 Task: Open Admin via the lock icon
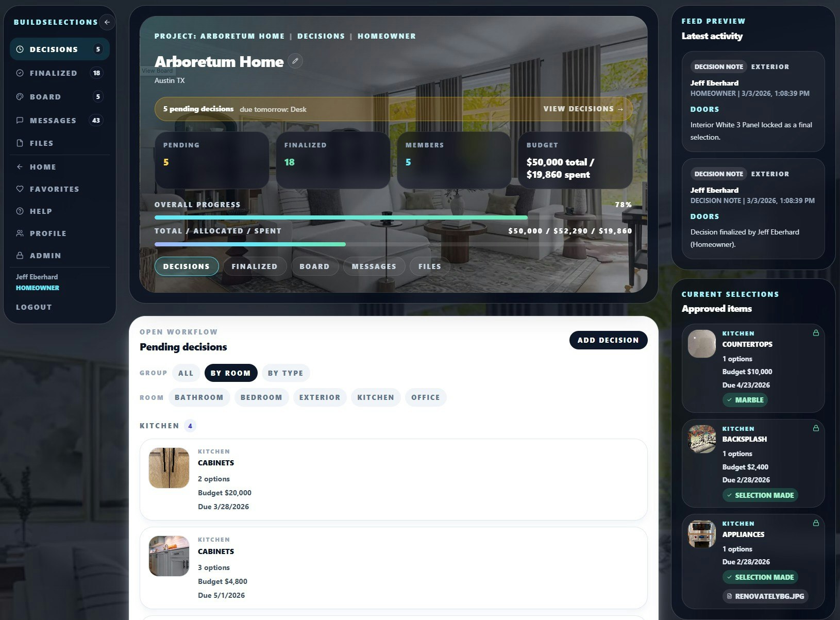pyautogui.click(x=20, y=255)
